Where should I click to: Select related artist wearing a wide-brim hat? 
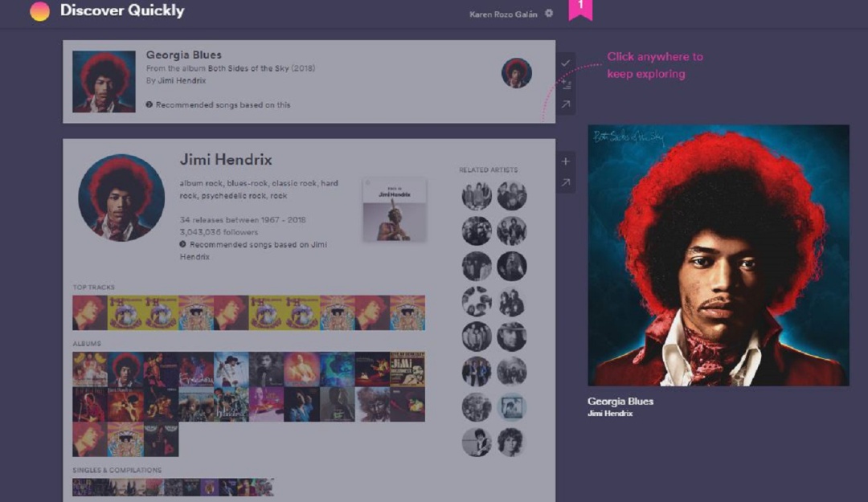511,337
